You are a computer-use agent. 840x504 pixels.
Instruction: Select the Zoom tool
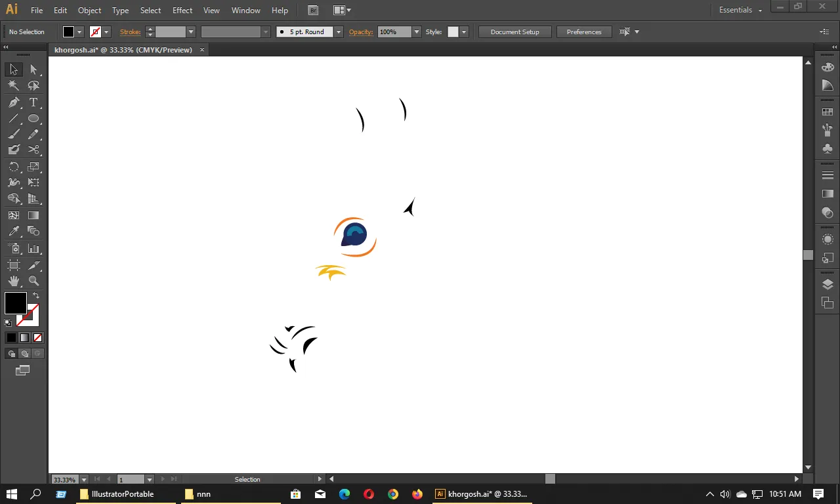tap(33, 281)
